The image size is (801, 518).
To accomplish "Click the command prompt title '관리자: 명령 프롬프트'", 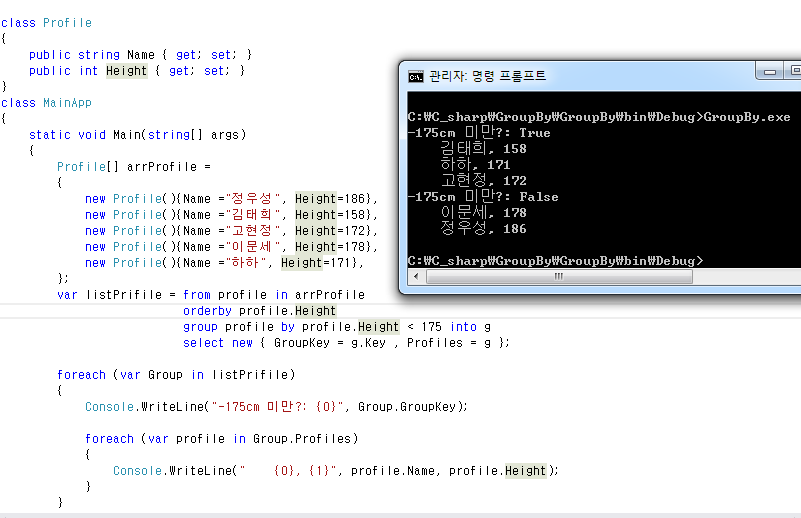I will 487,76.
